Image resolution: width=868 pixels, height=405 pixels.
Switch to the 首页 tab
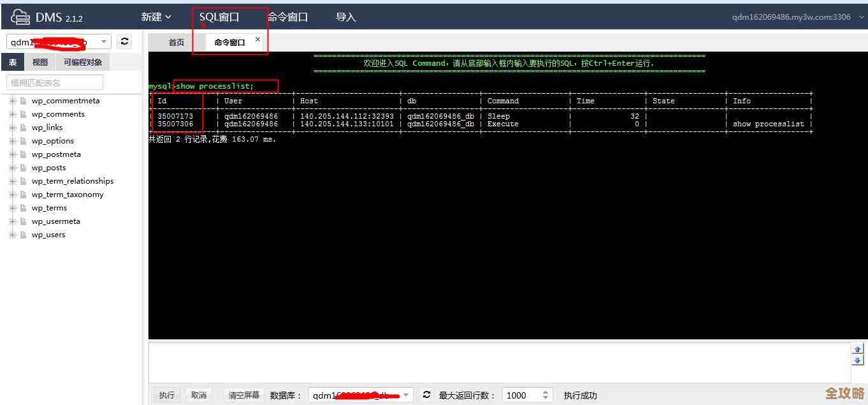pyautogui.click(x=176, y=41)
